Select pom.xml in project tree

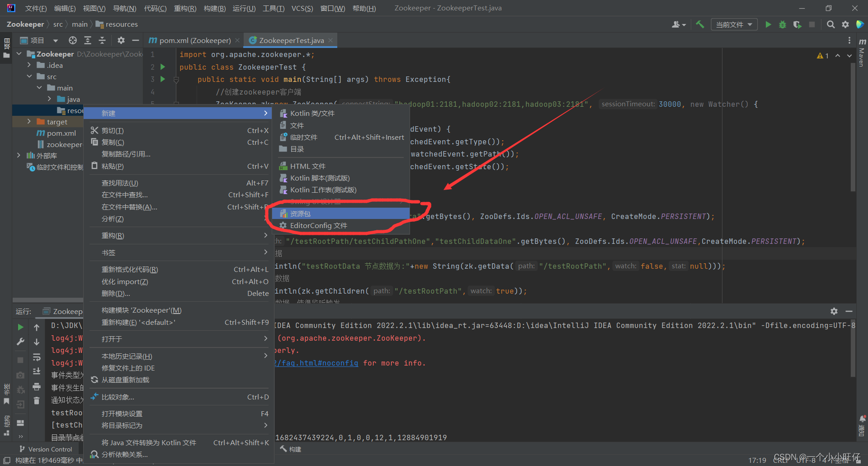[56, 133]
